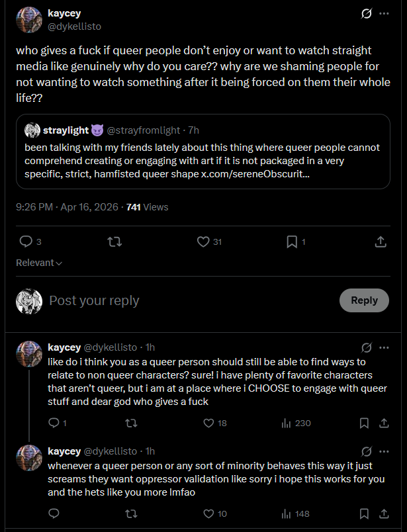The height and width of the screenshot is (532, 407).
Task: Repost the oppressor validation reply
Action: (131, 513)
